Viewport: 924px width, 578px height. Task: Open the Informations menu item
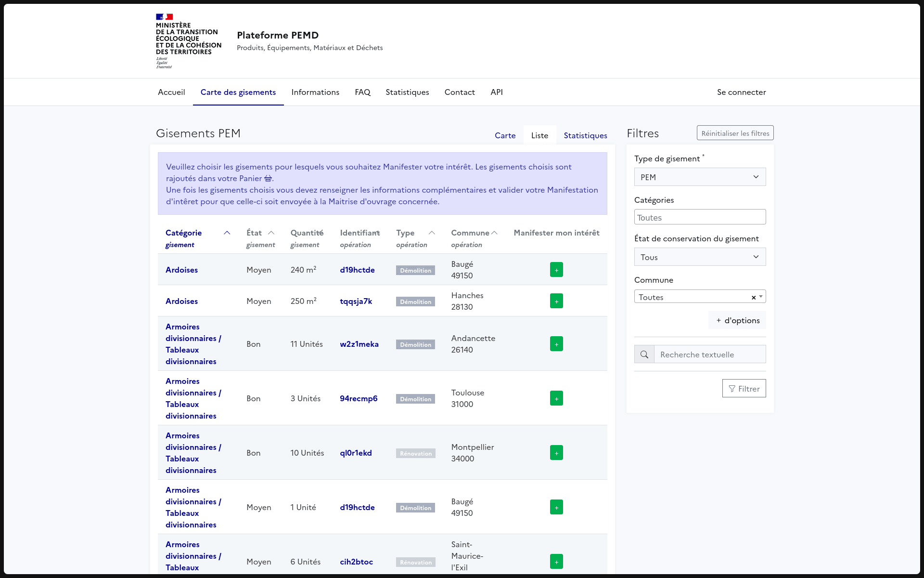coord(315,92)
